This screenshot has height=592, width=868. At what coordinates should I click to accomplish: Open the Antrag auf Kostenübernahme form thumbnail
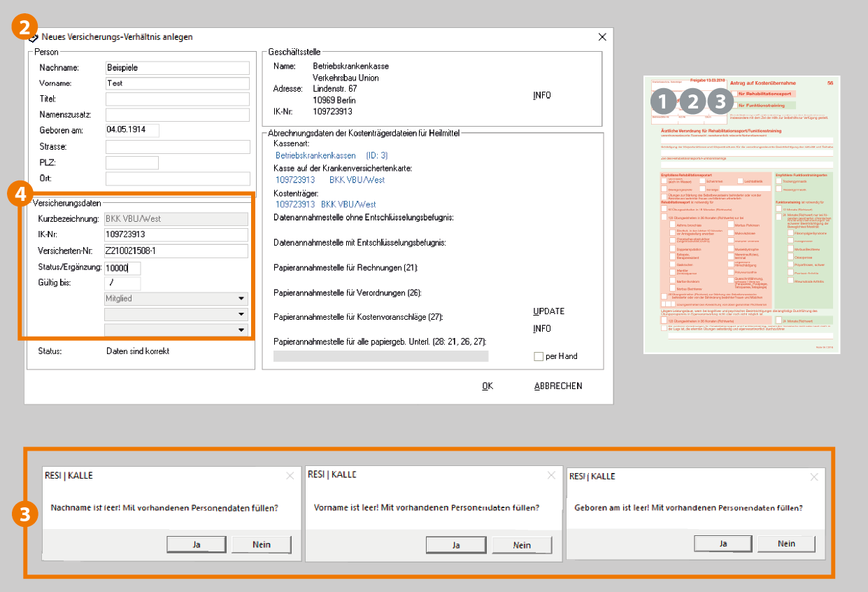(x=741, y=214)
